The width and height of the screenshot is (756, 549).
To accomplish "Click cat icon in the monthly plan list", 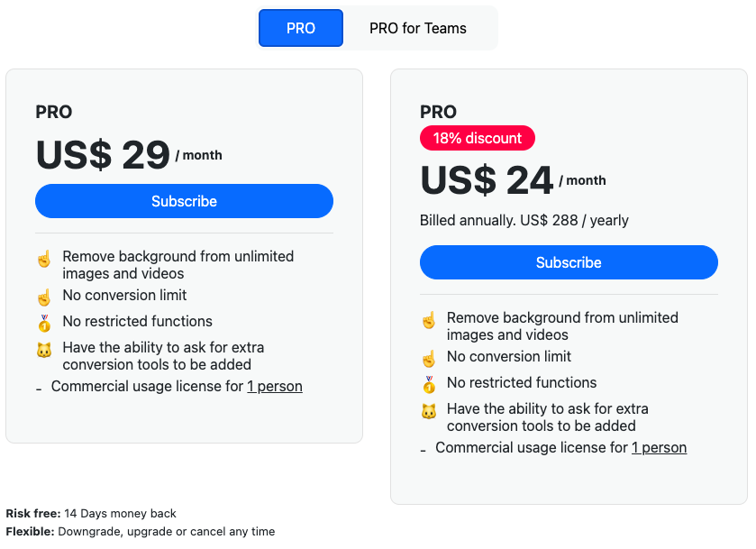I will [x=44, y=350].
